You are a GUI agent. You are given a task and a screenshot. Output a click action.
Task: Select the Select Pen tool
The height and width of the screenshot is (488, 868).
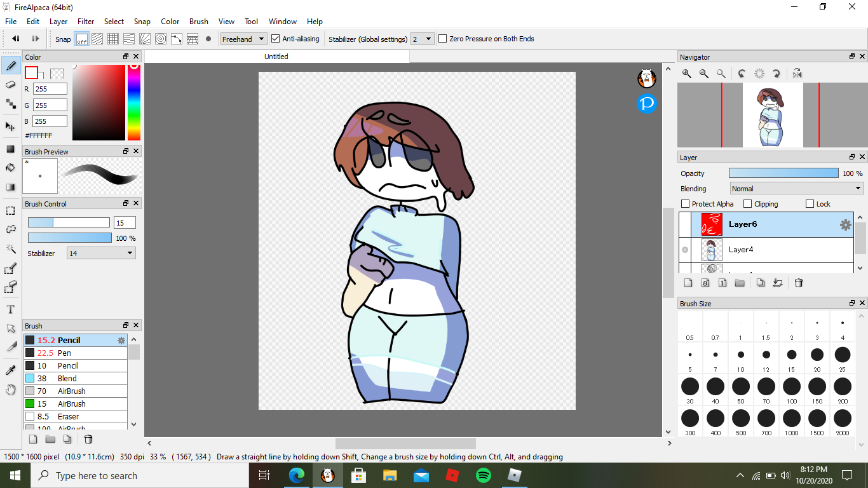(x=11, y=269)
